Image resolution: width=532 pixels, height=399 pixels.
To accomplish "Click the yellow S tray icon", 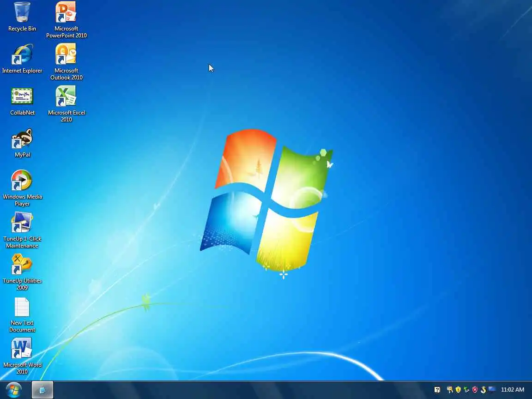I will coord(484,390).
